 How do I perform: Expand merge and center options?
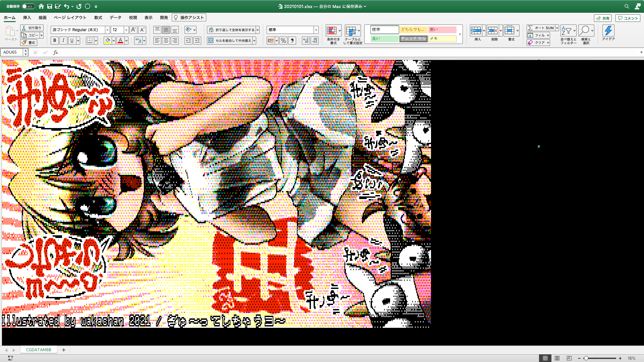click(254, 41)
